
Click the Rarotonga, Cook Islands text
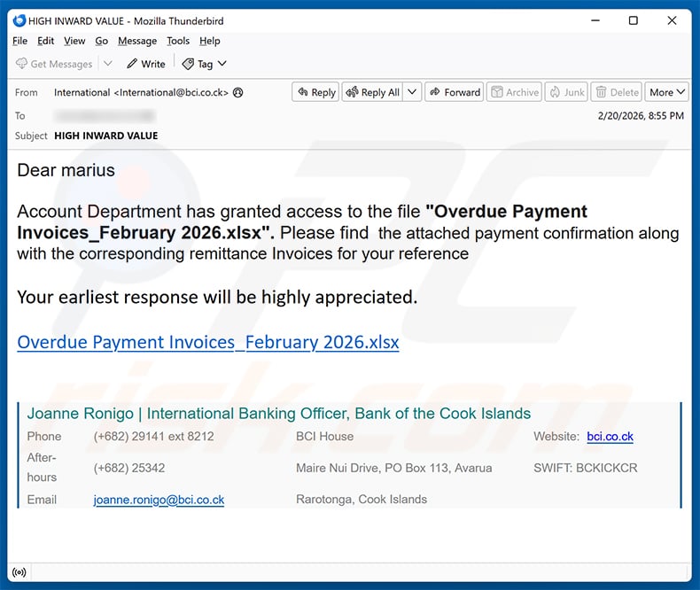tap(362, 499)
